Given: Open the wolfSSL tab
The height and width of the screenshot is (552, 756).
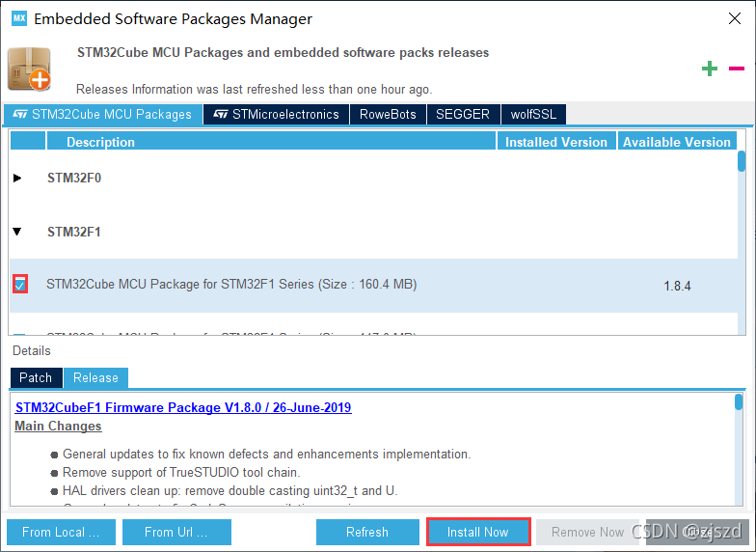Looking at the screenshot, I should (x=533, y=114).
